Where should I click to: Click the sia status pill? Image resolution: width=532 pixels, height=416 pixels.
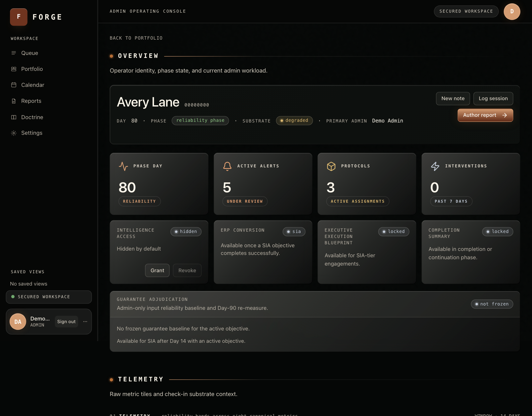click(x=294, y=232)
